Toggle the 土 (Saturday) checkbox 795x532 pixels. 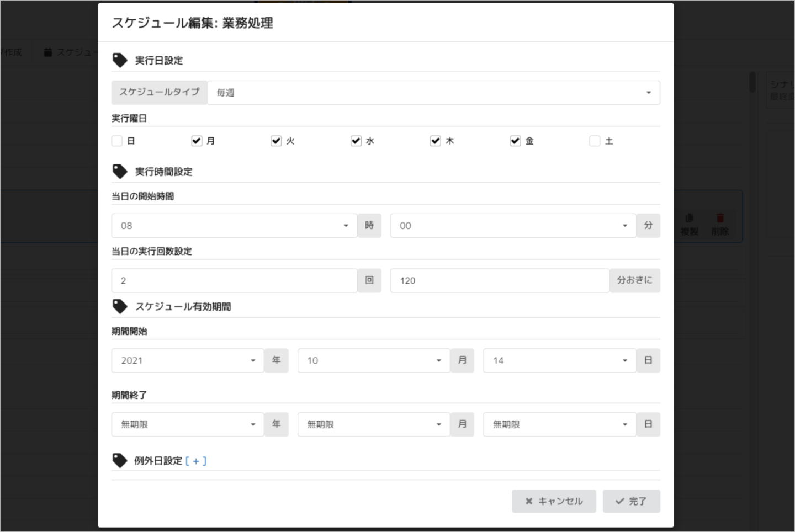click(x=595, y=141)
